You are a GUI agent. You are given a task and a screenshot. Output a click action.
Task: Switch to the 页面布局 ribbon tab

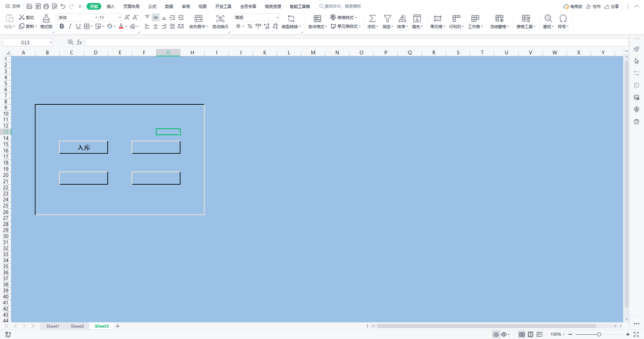[x=131, y=6]
